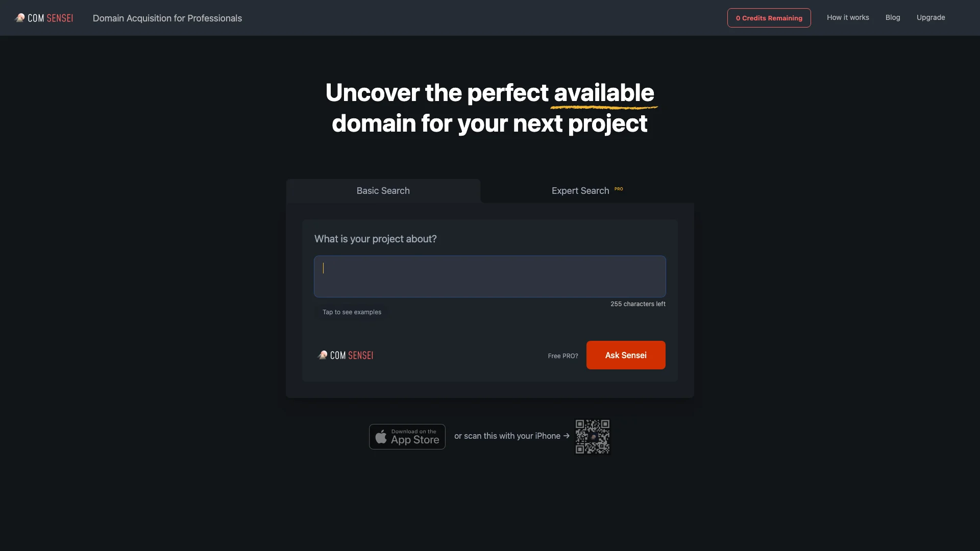
Task: Click Tap to see examples expander
Action: (351, 312)
